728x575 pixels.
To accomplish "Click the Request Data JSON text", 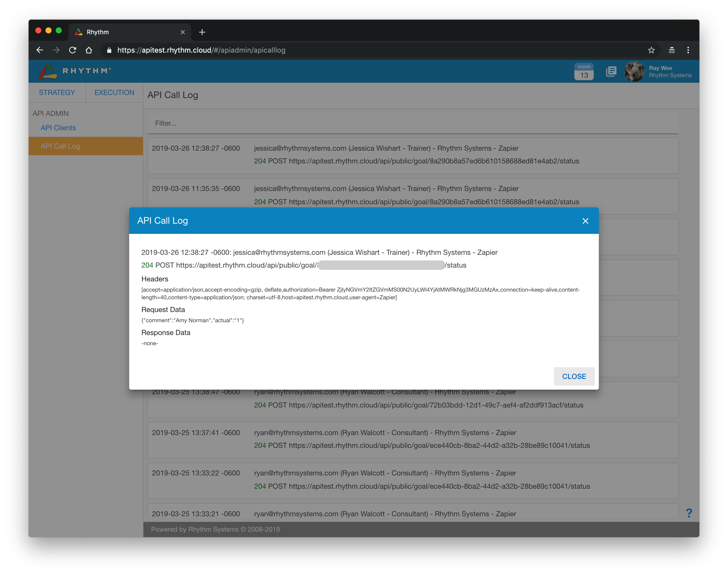I will click(192, 320).
